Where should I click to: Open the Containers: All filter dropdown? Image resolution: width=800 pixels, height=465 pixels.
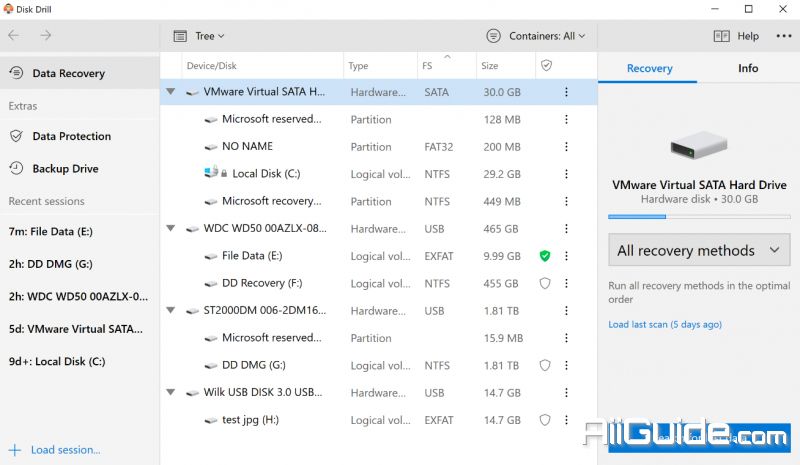point(536,36)
